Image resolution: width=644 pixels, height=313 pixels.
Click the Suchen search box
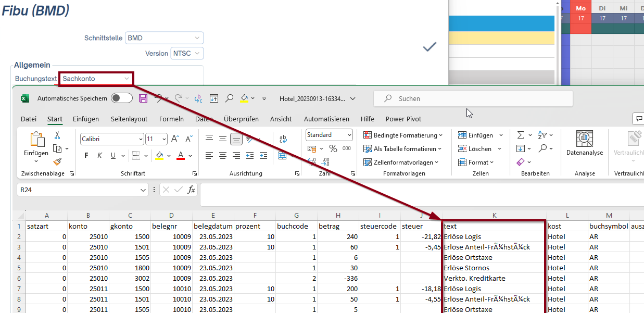pyautogui.click(x=473, y=98)
